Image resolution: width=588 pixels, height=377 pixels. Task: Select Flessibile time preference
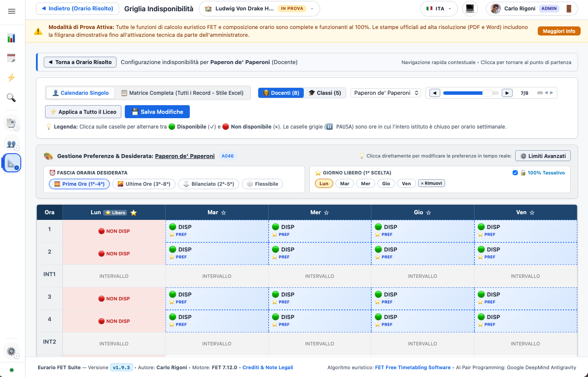coord(262,184)
